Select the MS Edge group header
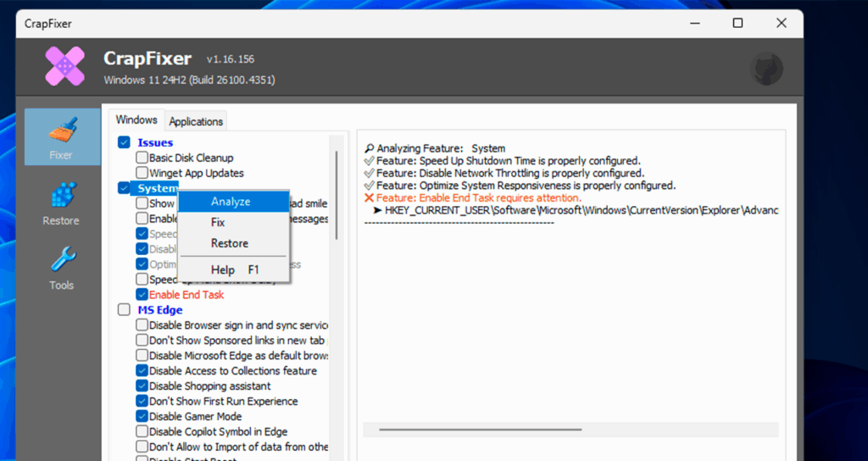Viewport: 868px width, 461px height. tap(160, 310)
